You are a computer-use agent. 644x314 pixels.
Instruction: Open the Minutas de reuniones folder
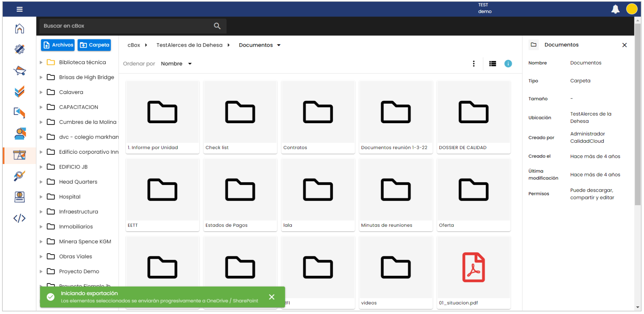coord(396,195)
